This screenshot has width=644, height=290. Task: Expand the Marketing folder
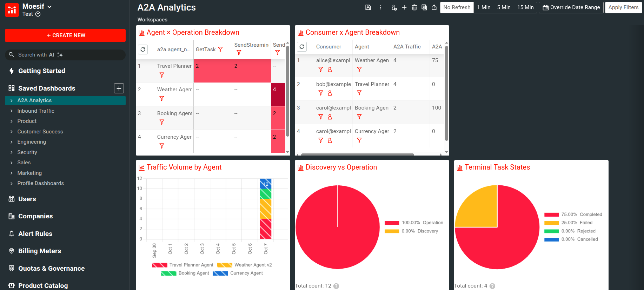(12, 173)
